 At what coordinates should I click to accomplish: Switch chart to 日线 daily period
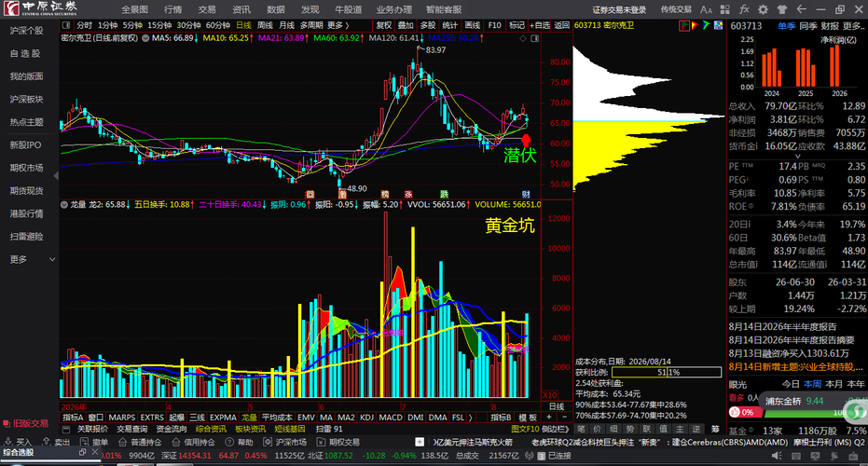[x=243, y=25]
